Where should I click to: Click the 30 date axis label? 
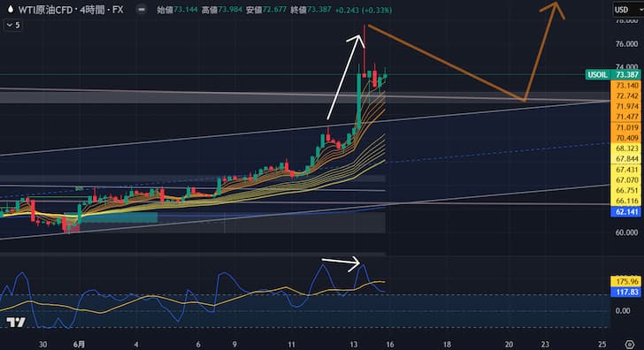click(42, 345)
